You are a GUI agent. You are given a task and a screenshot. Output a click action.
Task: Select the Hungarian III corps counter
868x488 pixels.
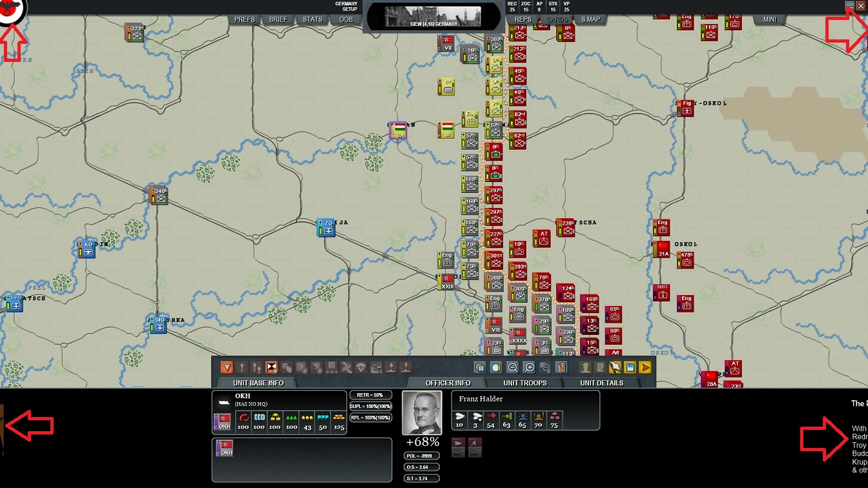446,129
